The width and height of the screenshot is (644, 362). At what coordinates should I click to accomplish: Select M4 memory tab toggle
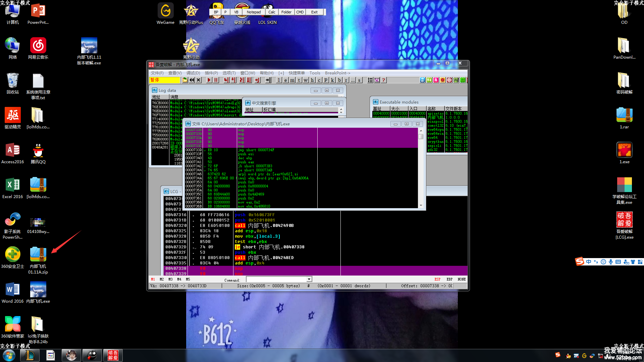[179, 279]
